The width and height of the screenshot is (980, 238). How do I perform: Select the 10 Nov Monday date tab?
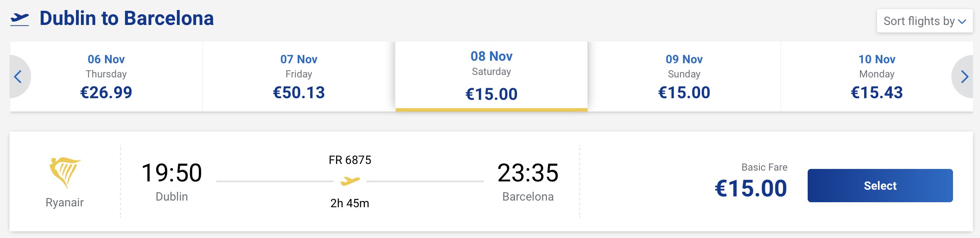[x=877, y=77]
